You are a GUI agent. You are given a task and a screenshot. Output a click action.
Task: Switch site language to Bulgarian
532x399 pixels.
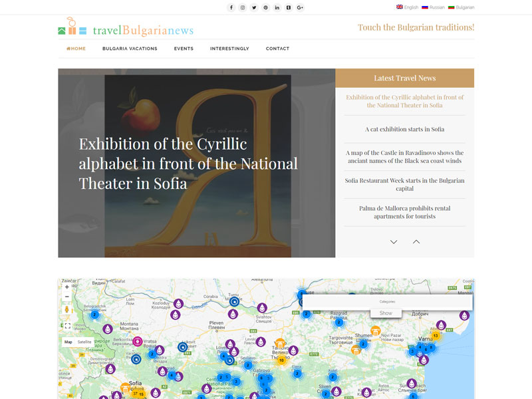click(x=461, y=7)
